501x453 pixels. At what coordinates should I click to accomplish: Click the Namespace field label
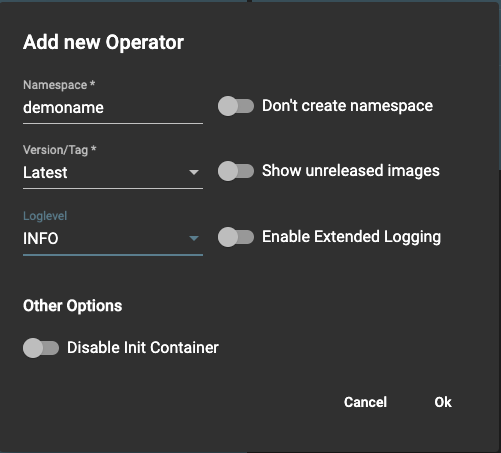point(59,85)
